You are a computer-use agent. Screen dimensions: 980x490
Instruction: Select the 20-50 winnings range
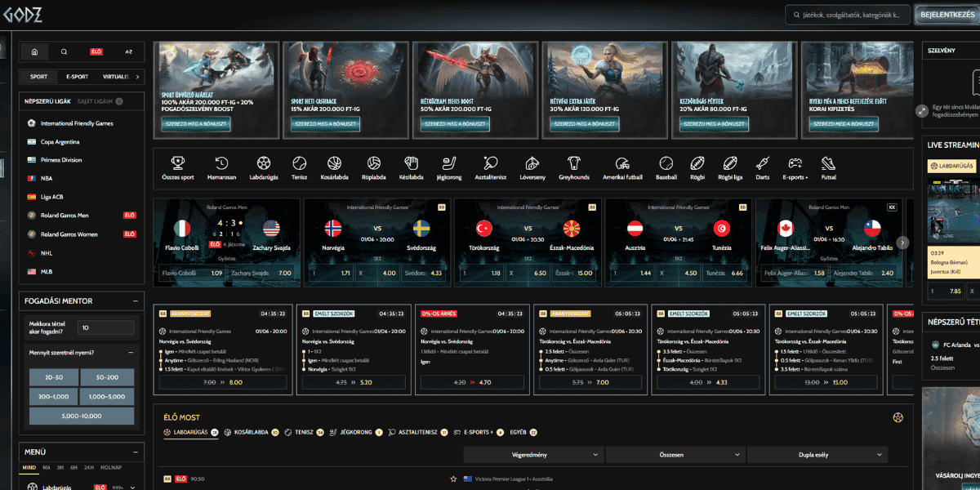(x=55, y=378)
